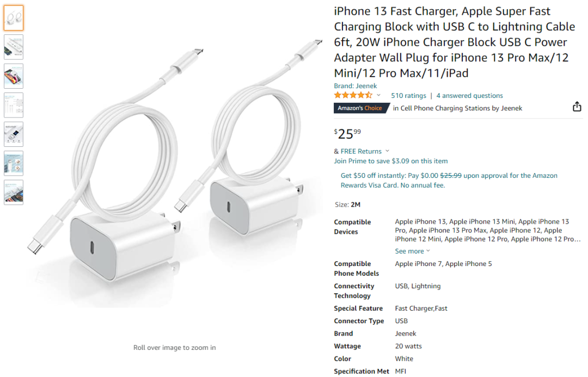Screen dimensions: 588x377
Task: Open the 4 answered questions link
Action: click(469, 96)
